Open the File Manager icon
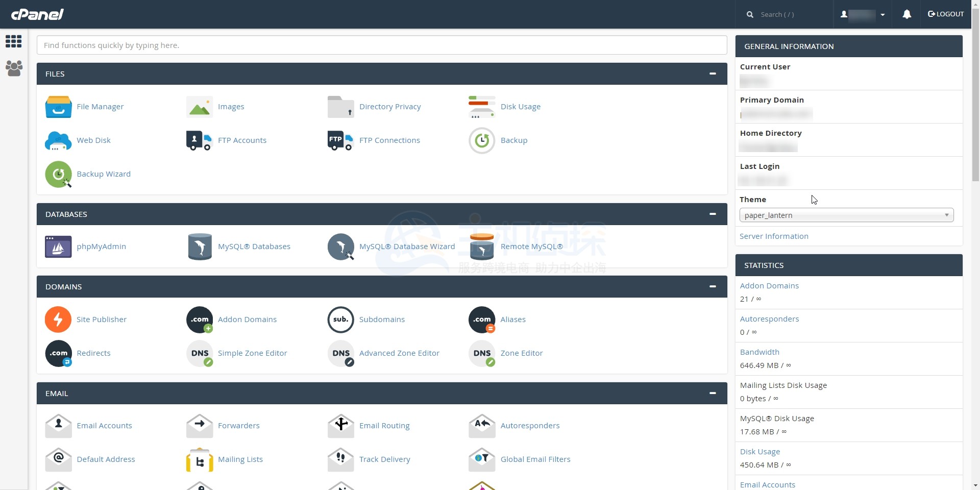This screenshot has height=490, width=980. coord(58,107)
